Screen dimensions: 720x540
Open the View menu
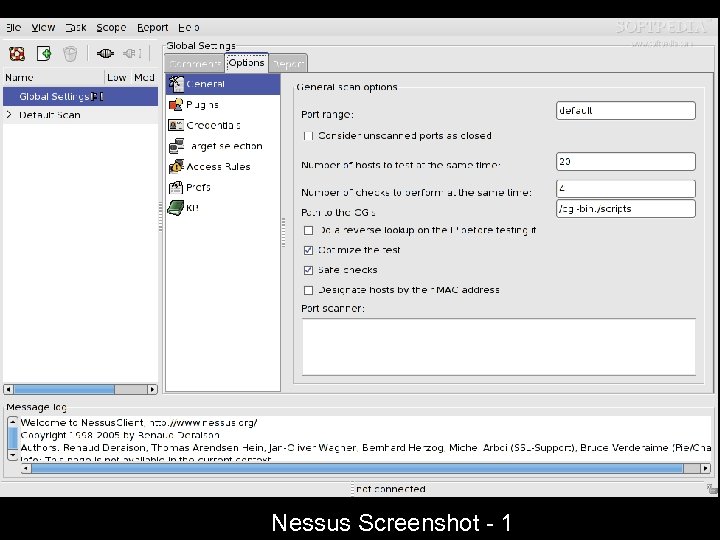[x=43, y=28]
